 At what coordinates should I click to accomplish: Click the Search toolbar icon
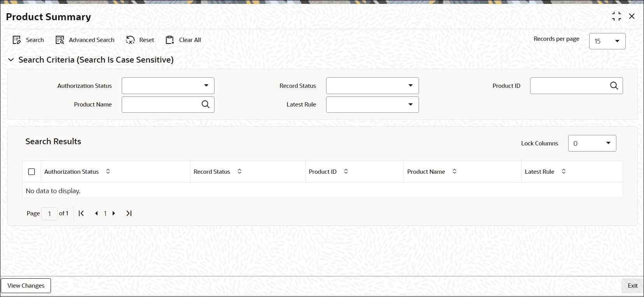[17, 40]
